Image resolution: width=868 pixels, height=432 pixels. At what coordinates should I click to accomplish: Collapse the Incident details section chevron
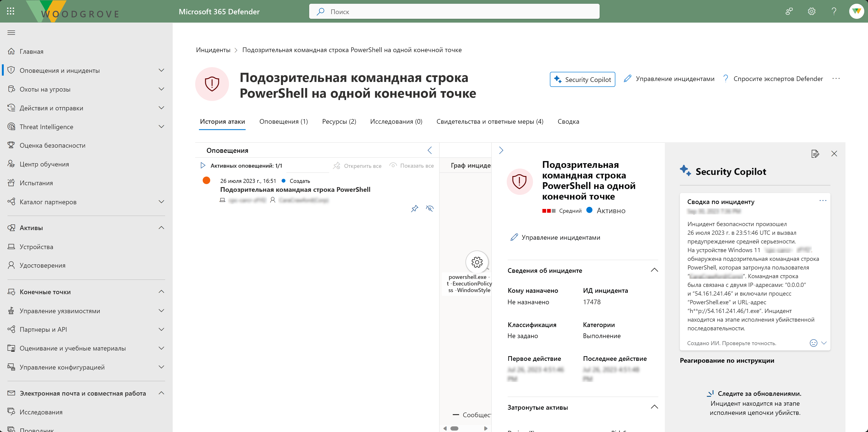(x=654, y=270)
